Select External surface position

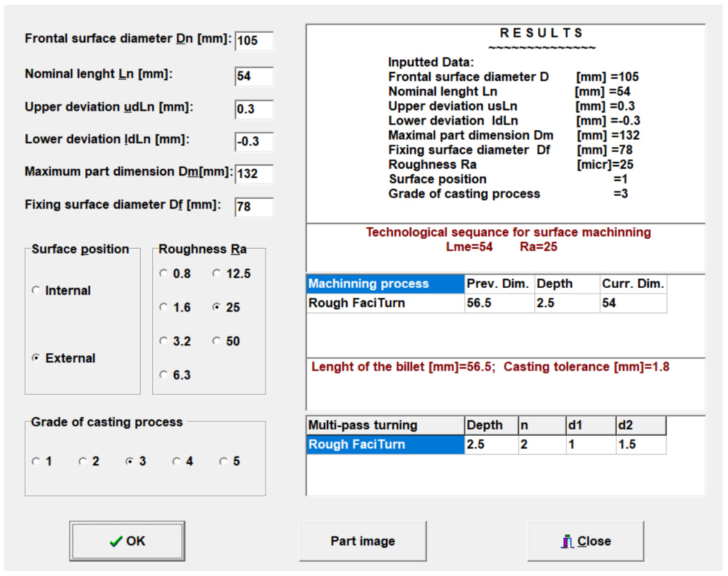tap(36, 358)
